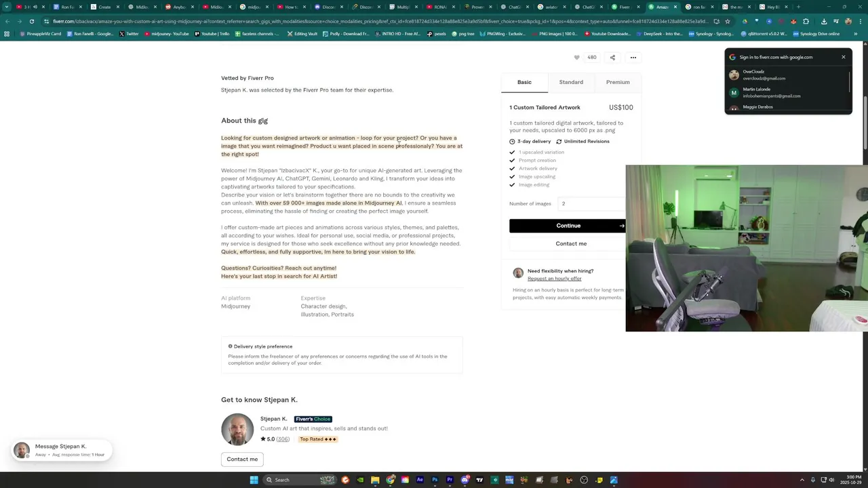The image size is (868, 488).
Task: Click the 3-day delivery text
Action: [x=534, y=142]
